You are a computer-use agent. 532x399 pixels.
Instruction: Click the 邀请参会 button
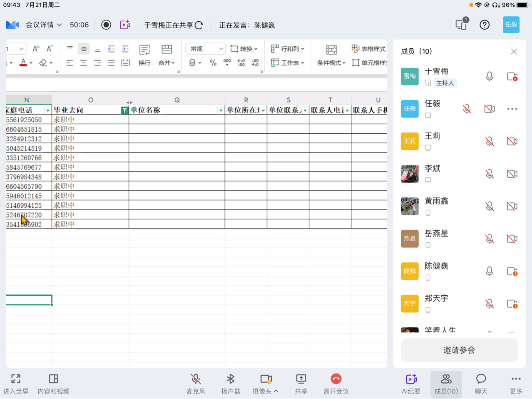point(459,350)
